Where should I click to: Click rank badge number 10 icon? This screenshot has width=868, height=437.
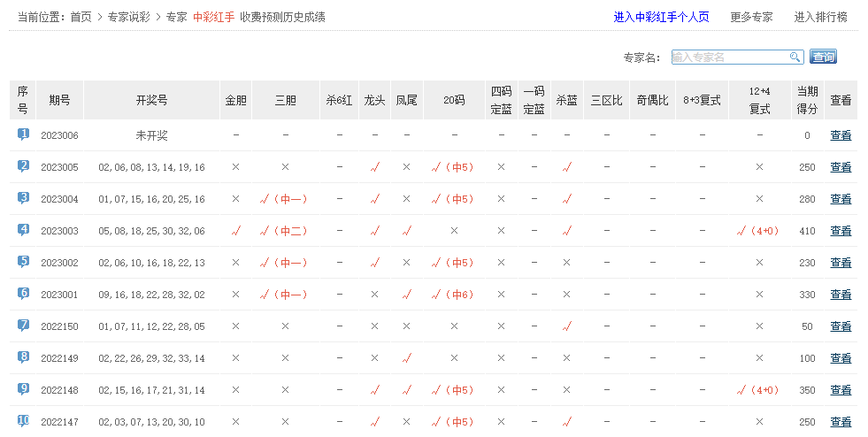[23, 421]
